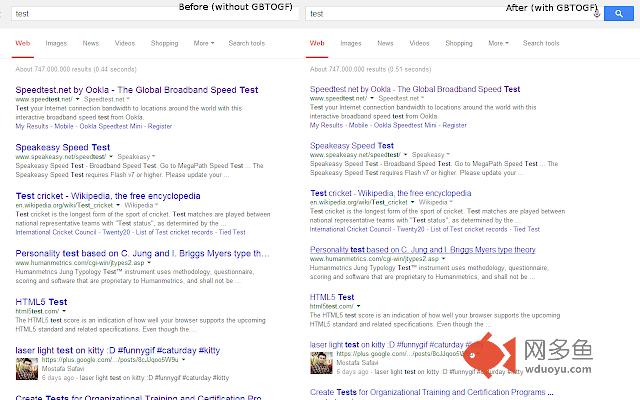Viewport: 640px width, 400px height.
Task: Open Test cricket Wikipedia result, After panel
Action: pyautogui.click(x=391, y=193)
